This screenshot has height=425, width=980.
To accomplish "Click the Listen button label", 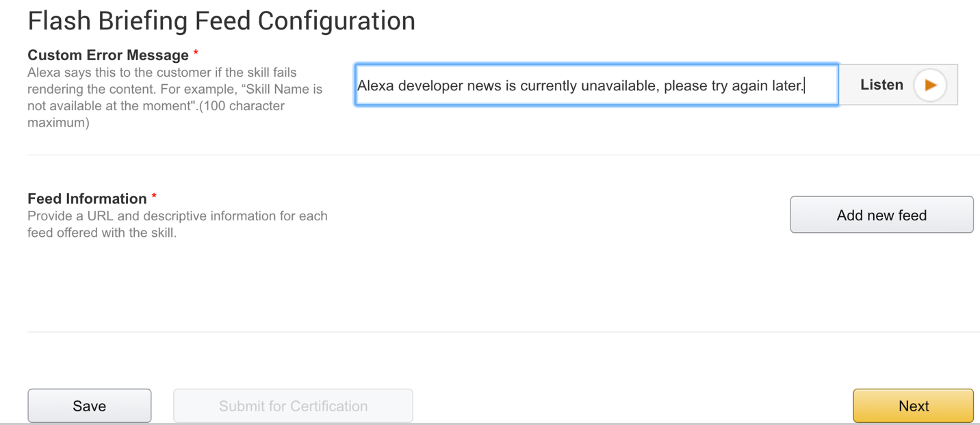I will pos(881,85).
